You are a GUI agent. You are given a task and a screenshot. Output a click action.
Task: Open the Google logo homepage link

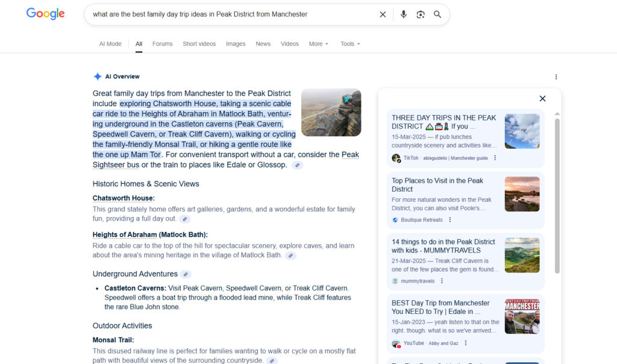(x=45, y=14)
